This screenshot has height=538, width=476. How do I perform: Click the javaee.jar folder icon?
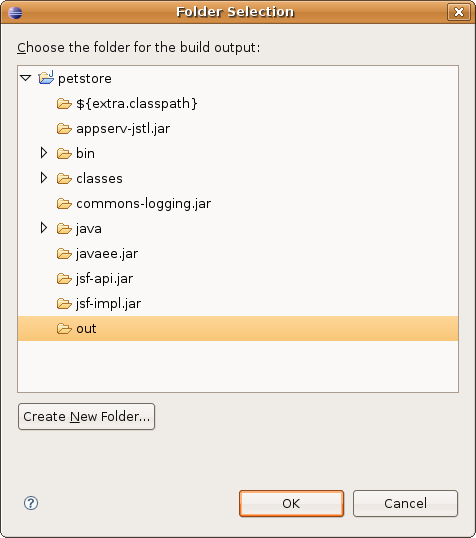click(x=64, y=254)
